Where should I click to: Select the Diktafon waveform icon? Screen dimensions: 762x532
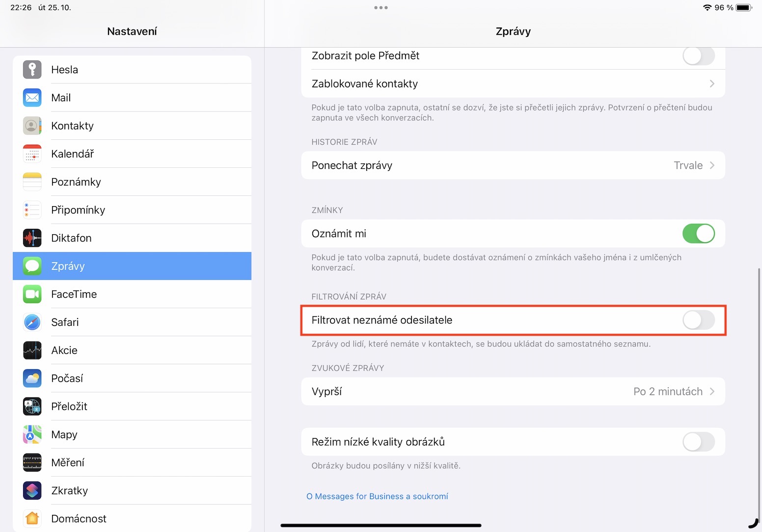click(32, 238)
